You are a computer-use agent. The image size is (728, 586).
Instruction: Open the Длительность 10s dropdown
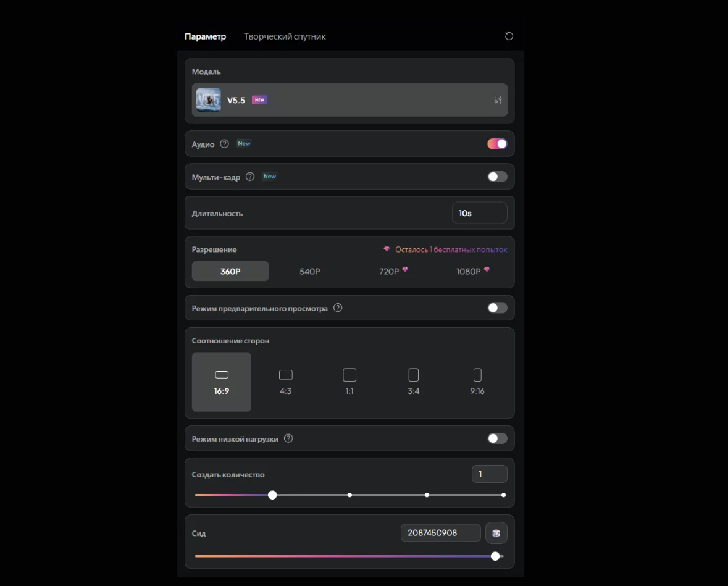click(479, 213)
